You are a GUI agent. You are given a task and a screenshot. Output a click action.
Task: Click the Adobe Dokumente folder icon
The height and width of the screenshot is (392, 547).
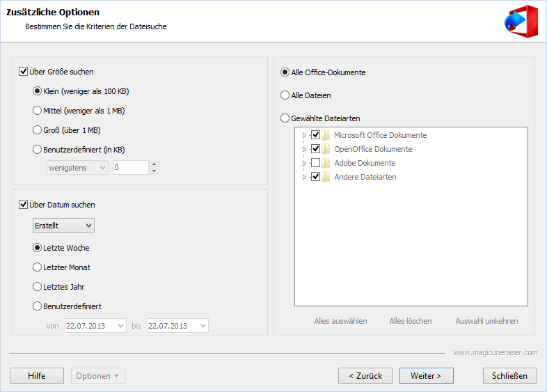point(326,163)
